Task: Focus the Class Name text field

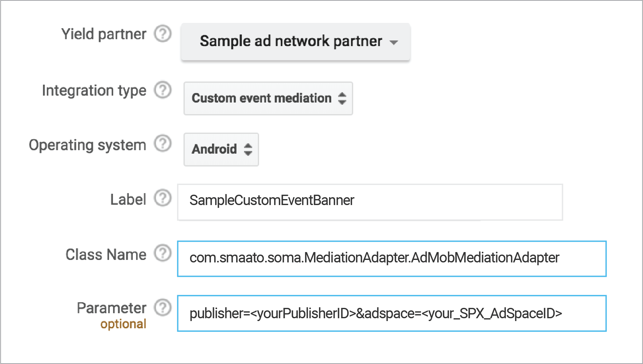Action: (x=391, y=259)
